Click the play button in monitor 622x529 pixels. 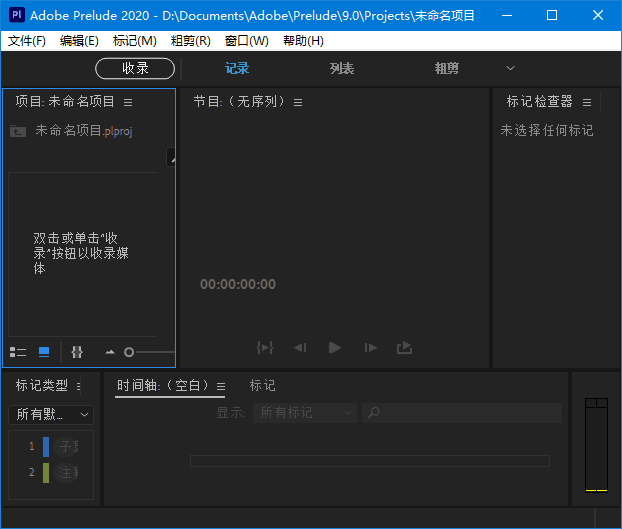click(x=335, y=348)
